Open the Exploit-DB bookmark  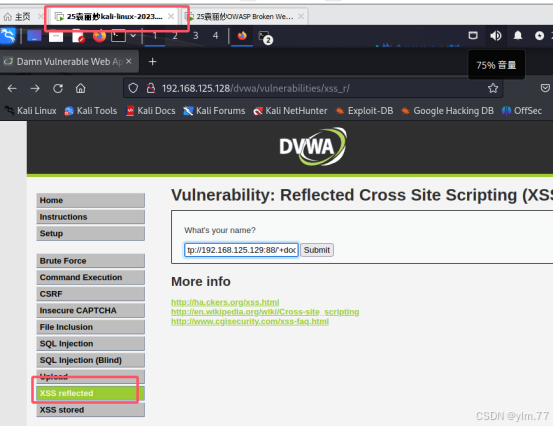point(364,111)
